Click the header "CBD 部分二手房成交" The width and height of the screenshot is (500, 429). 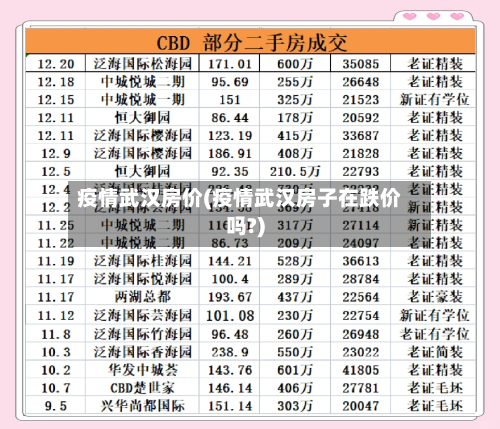pyautogui.click(x=252, y=43)
